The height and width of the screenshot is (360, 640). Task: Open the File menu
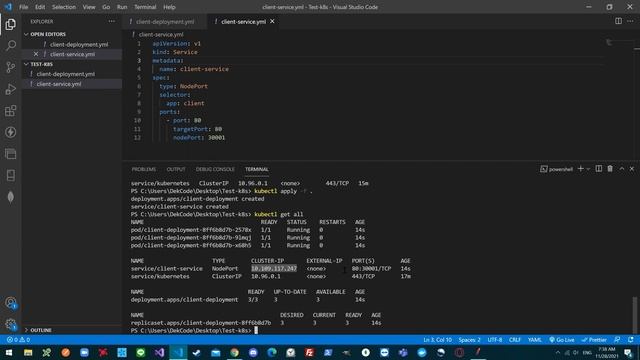(x=24, y=7)
